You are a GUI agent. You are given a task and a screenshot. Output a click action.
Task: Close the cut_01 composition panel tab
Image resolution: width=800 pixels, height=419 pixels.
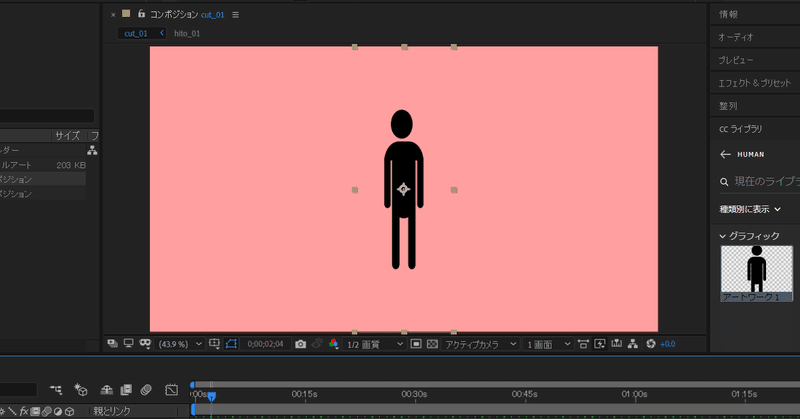(x=113, y=15)
